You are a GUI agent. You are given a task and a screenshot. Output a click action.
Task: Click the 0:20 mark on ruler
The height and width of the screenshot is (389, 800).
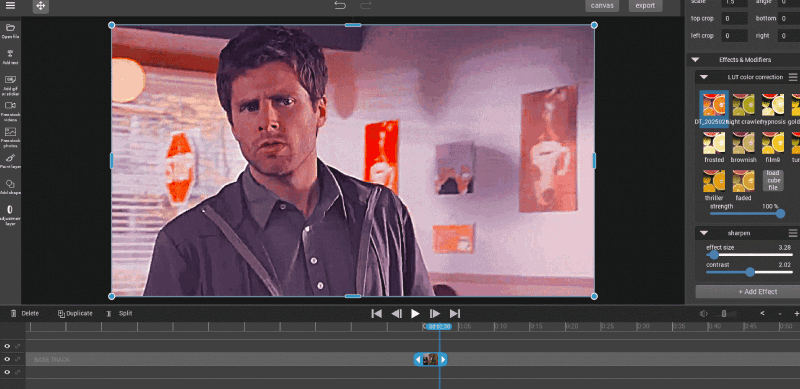tap(571, 326)
